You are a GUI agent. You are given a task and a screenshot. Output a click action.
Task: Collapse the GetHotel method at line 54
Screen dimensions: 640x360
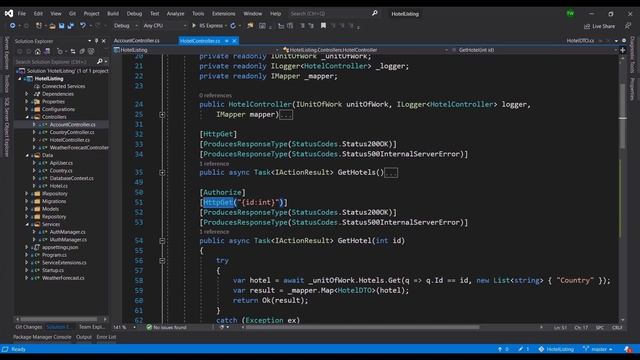(x=162, y=241)
